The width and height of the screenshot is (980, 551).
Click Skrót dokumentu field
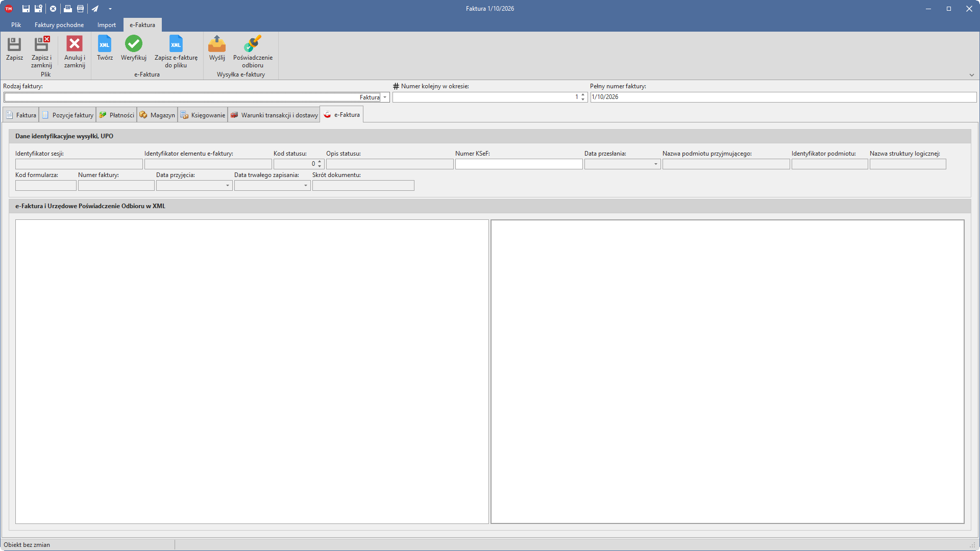(x=363, y=186)
